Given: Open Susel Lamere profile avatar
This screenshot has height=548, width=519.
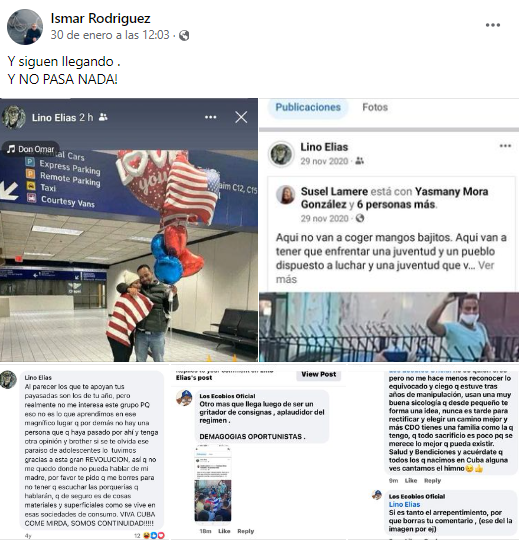Looking at the screenshot, I should (x=286, y=194).
